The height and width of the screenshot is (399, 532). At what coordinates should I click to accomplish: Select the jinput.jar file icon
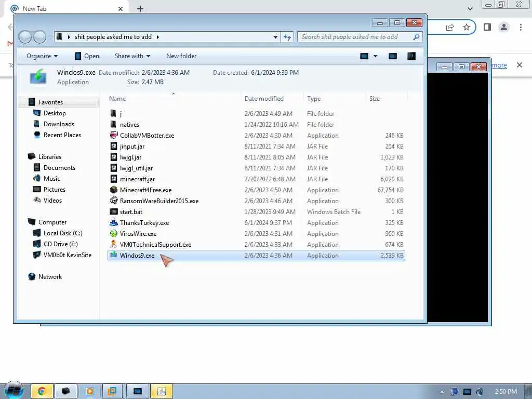pos(113,146)
